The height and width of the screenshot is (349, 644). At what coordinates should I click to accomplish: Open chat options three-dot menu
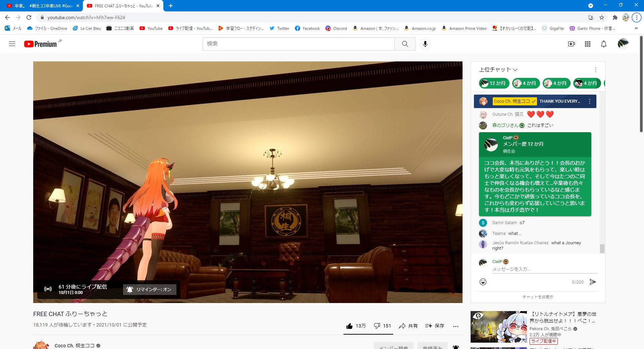pyautogui.click(x=596, y=70)
